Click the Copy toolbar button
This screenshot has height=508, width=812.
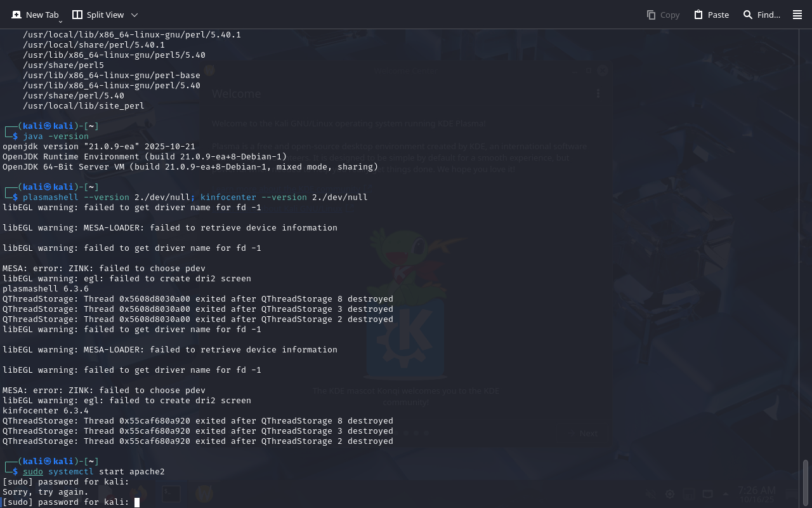tap(663, 15)
